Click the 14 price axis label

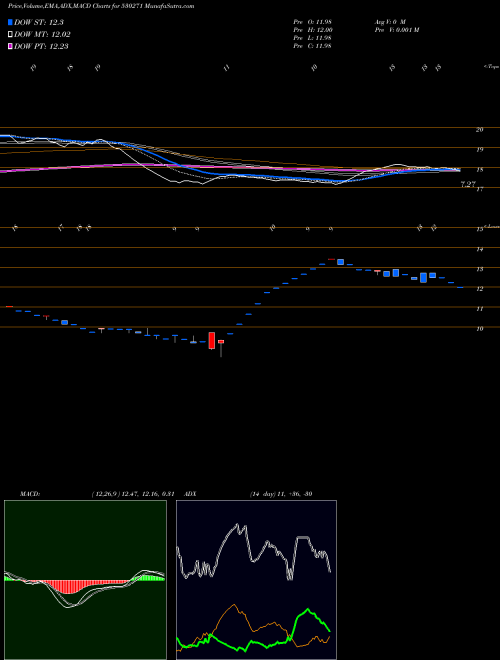coord(479,249)
